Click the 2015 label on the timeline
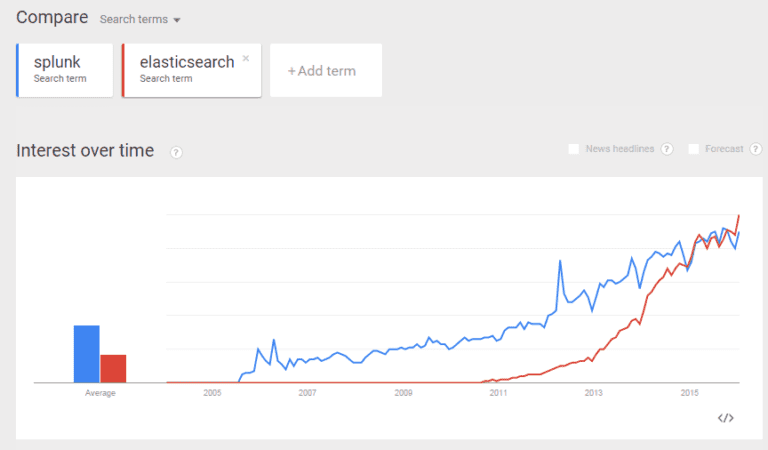 (689, 393)
